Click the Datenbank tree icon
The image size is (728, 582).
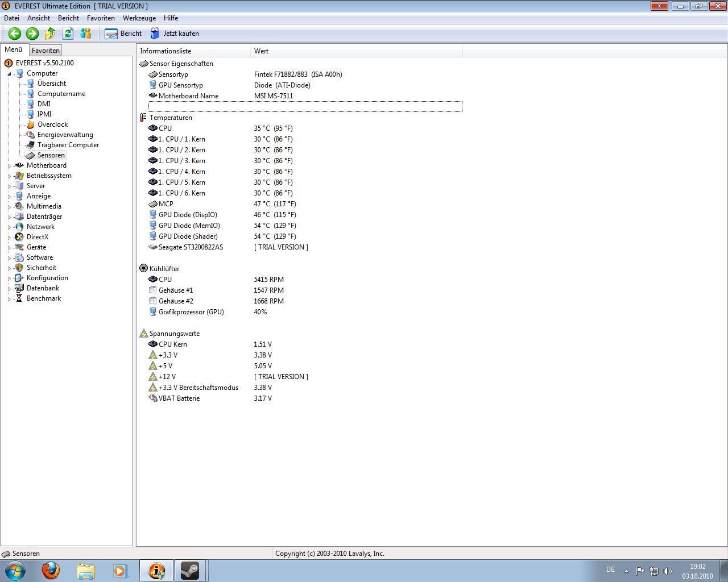point(19,288)
